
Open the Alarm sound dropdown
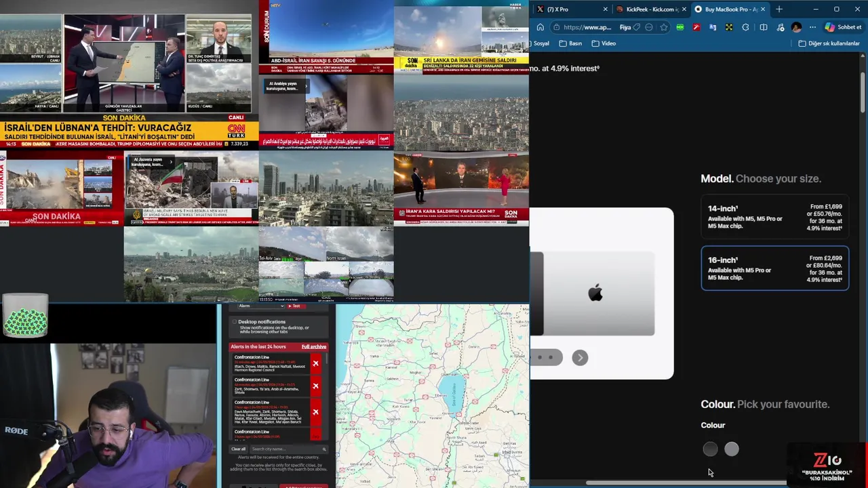tap(260, 306)
